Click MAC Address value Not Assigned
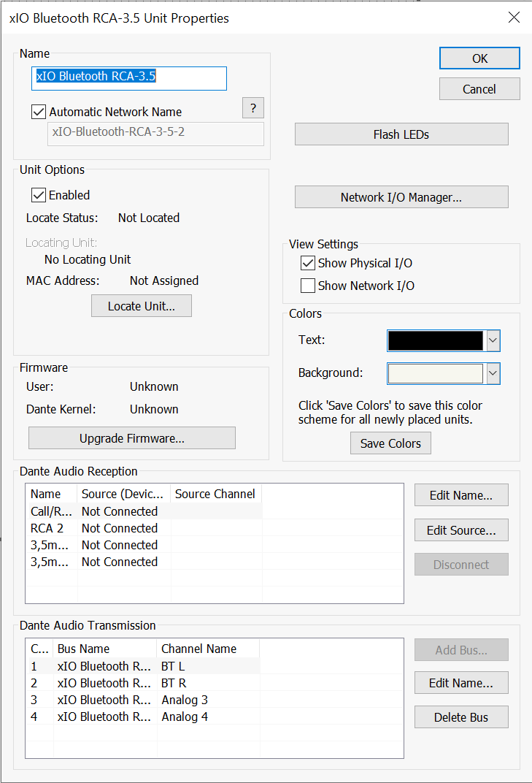The width and height of the screenshot is (532, 783). click(x=164, y=280)
